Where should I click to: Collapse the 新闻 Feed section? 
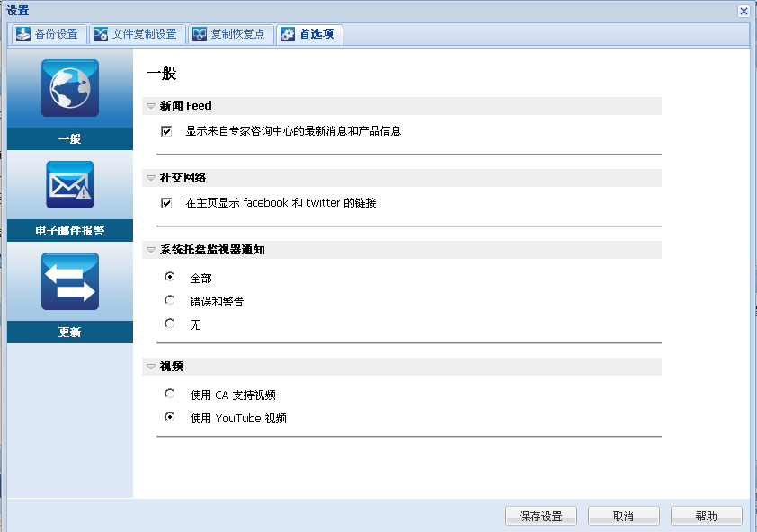[149, 105]
